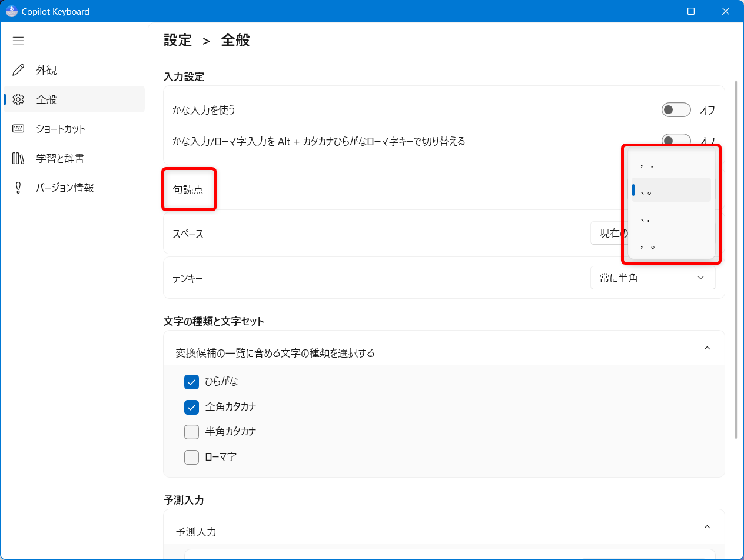Go back to 設定 in the breadcrumb
This screenshot has width=744, height=560.
click(x=178, y=40)
